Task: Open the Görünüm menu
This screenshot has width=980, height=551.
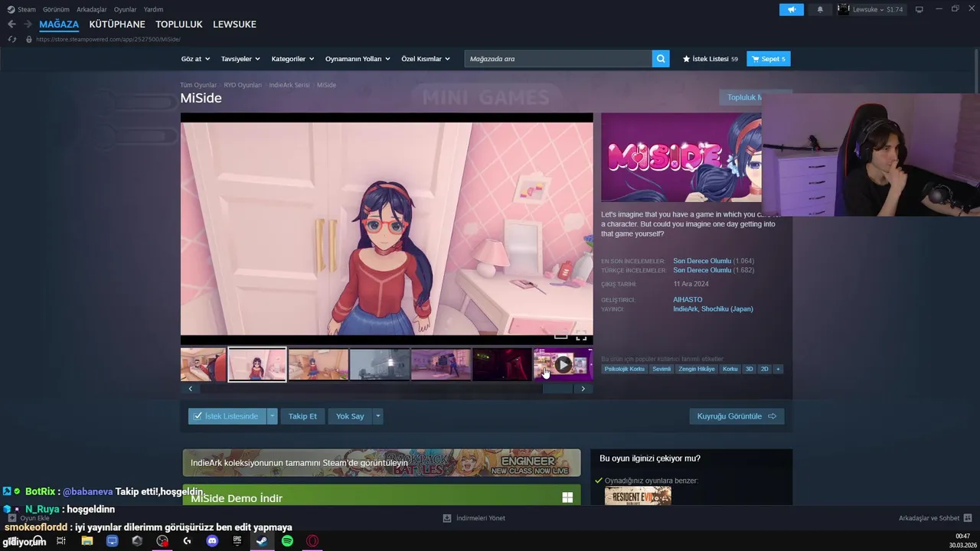Action: tap(56, 9)
